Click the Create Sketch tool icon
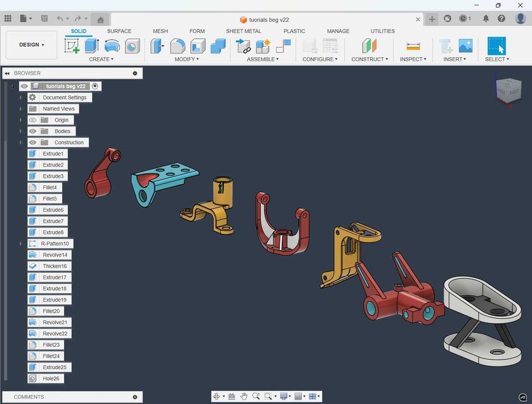 pos(72,46)
